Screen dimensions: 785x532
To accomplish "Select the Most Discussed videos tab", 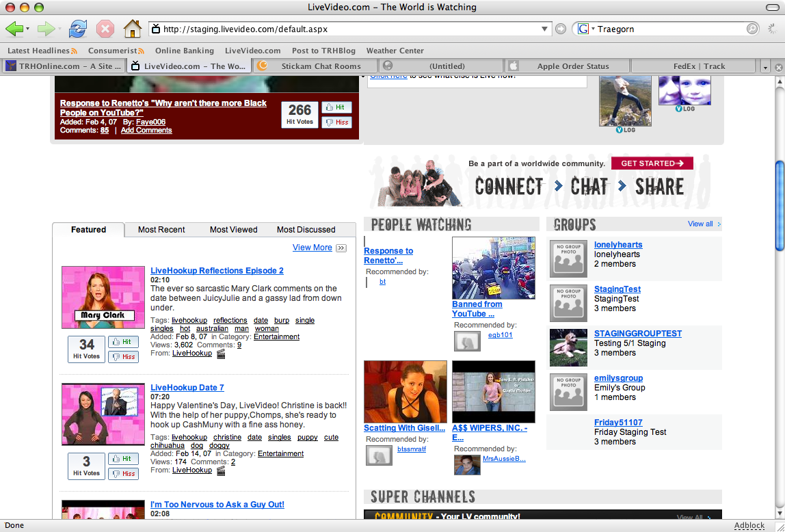I will tap(306, 230).
